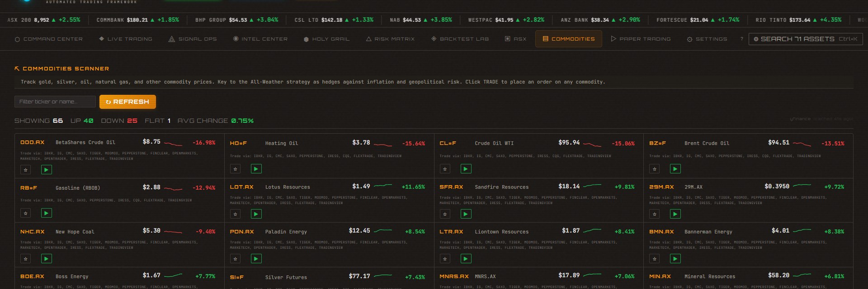This screenshot has height=289, width=868.
Task: Select the Commodities tab
Action: point(569,39)
